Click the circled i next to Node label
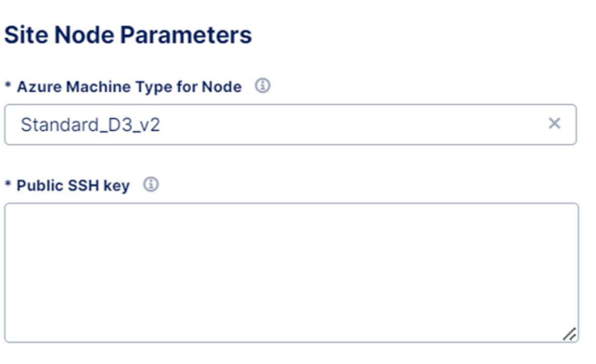The width and height of the screenshot is (596, 364). tap(263, 85)
